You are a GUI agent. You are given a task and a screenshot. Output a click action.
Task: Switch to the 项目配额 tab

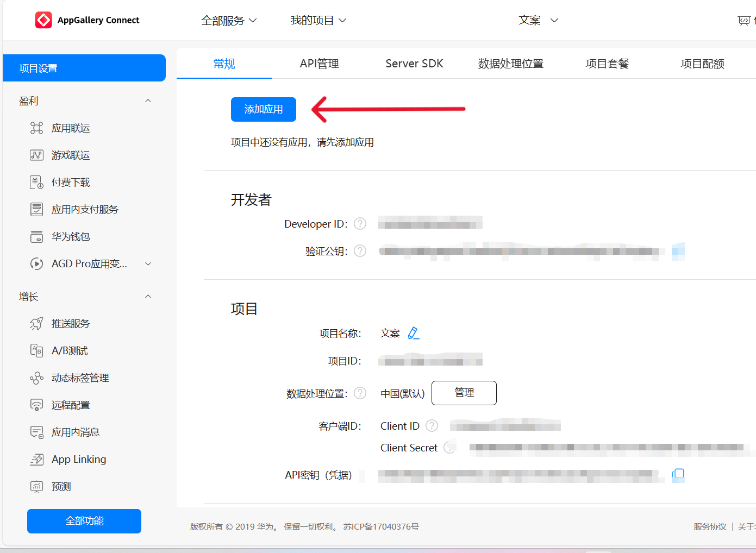pos(702,64)
